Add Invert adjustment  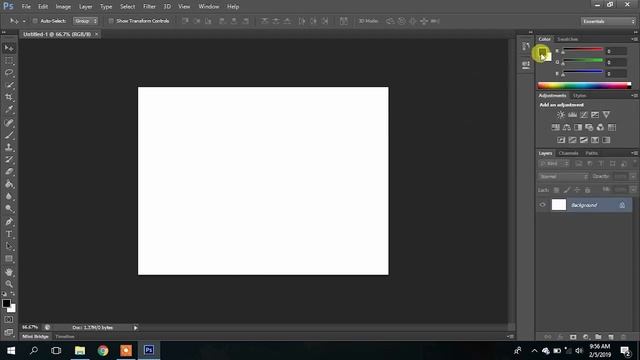561,140
